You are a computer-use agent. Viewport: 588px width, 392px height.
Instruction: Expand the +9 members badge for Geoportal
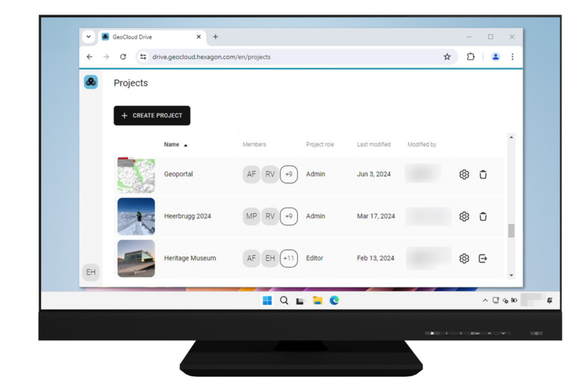click(289, 174)
